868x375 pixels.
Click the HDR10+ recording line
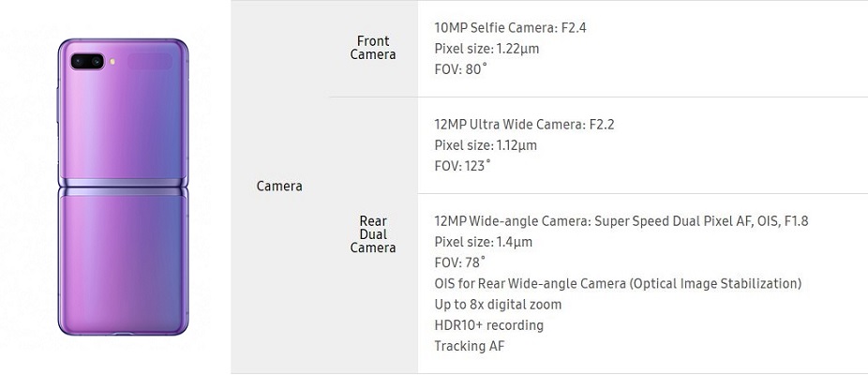(488, 325)
